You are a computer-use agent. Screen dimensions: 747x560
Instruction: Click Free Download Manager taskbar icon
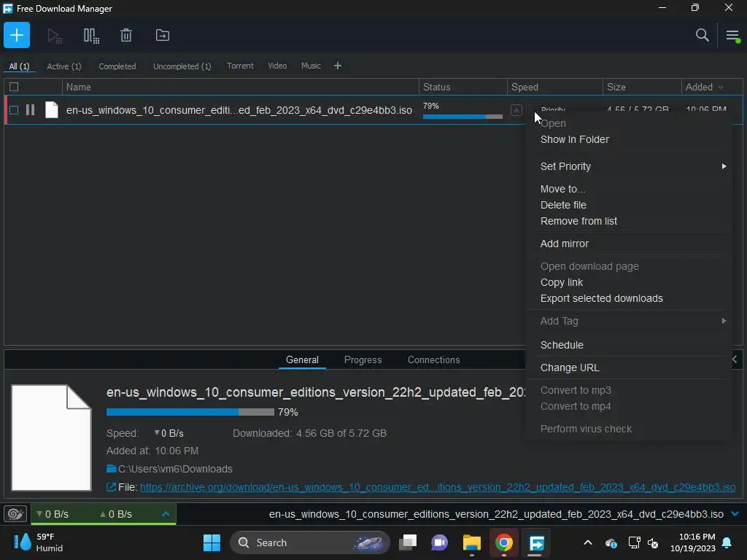(536, 542)
